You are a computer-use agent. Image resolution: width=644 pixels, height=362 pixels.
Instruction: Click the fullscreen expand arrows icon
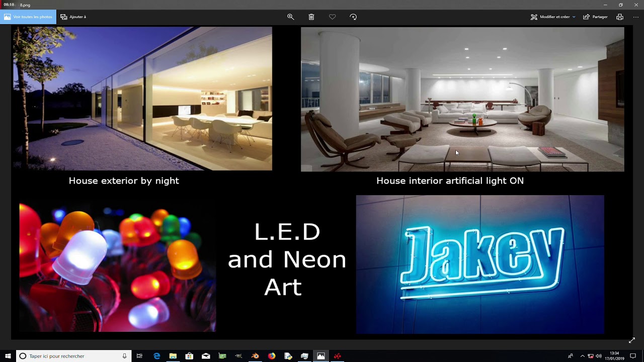[x=632, y=340]
